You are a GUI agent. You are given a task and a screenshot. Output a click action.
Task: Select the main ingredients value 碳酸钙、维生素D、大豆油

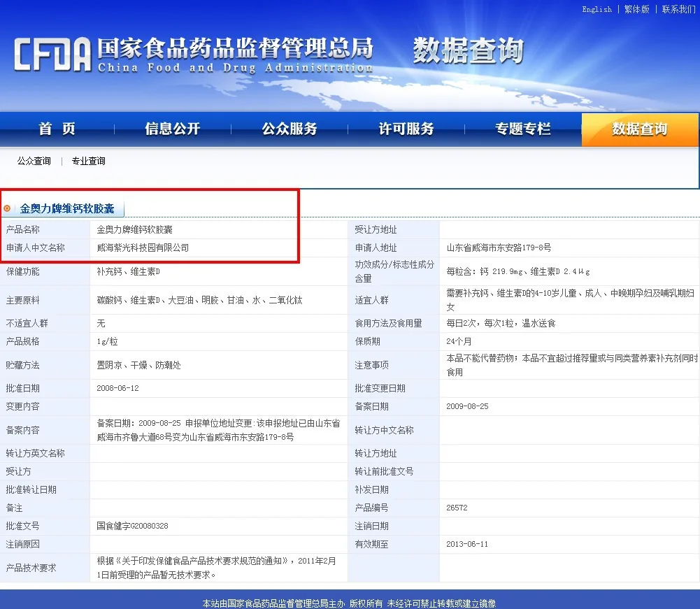coord(199,300)
